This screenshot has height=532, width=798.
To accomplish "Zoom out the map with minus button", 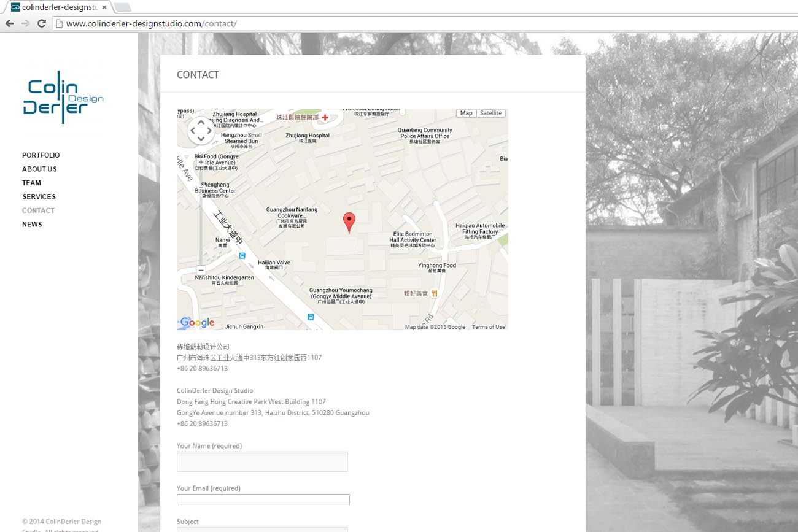I will pyautogui.click(x=201, y=270).
